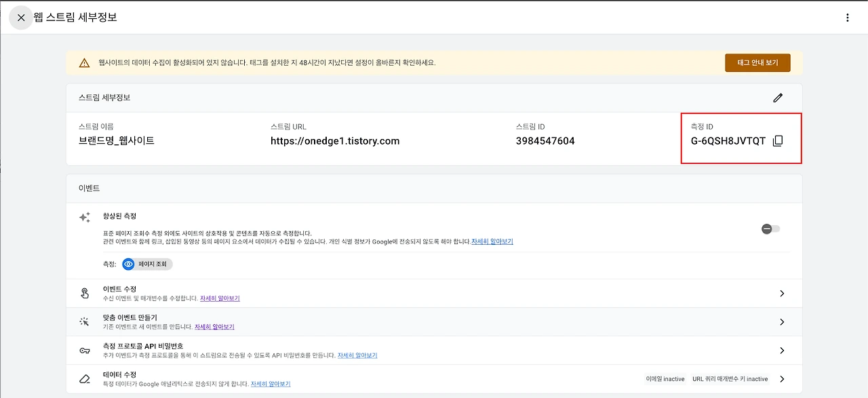The height and width of the screenshot is (398, 868).
Task: Expand the 데이터 수정 row chevron
Action: coord(781,380)
